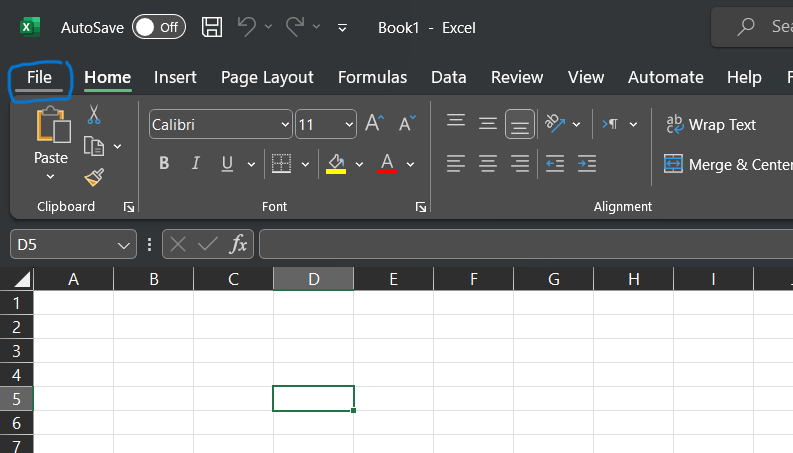Open the File tab
This screenshot has height=453, width=793.
point(39,77)
